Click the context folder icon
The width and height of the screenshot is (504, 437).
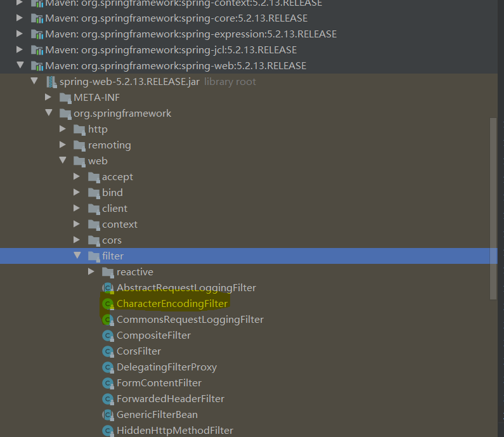(x=94, y=225)
